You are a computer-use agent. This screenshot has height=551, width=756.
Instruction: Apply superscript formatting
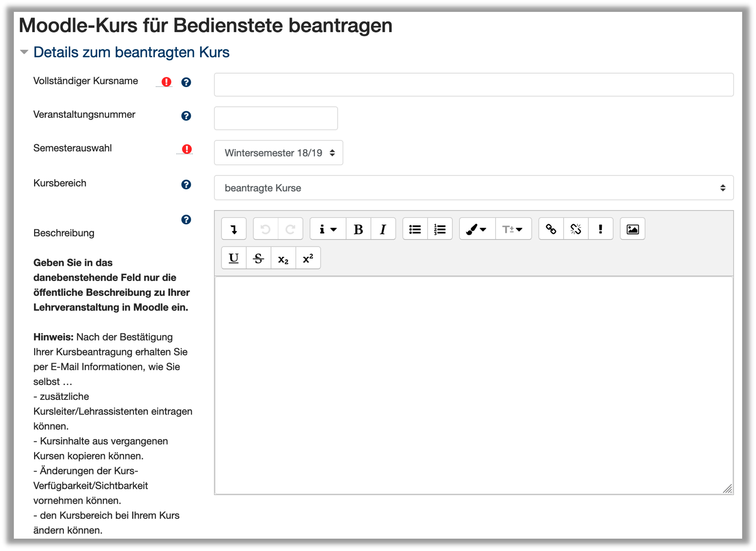click(308, 258)
